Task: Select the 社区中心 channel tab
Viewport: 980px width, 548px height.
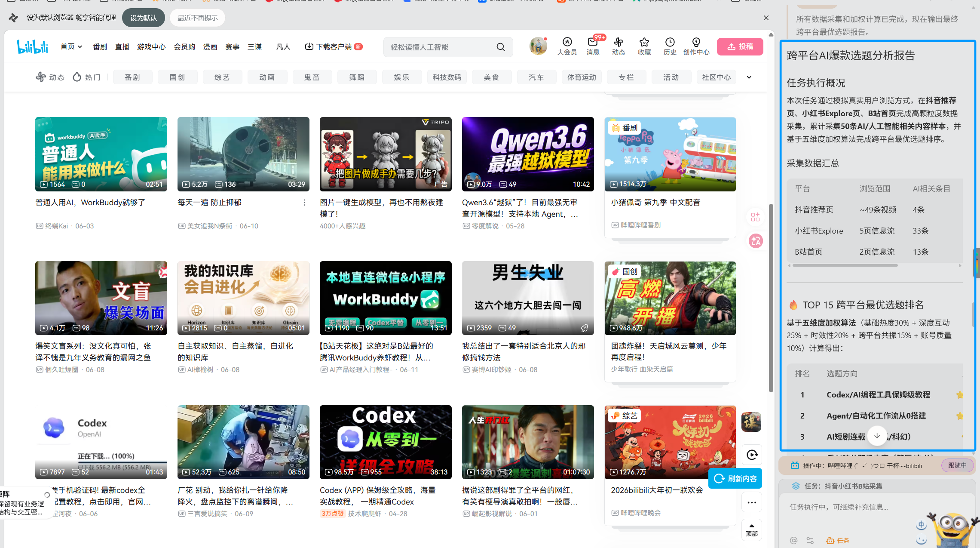Action: click(716, 77)
